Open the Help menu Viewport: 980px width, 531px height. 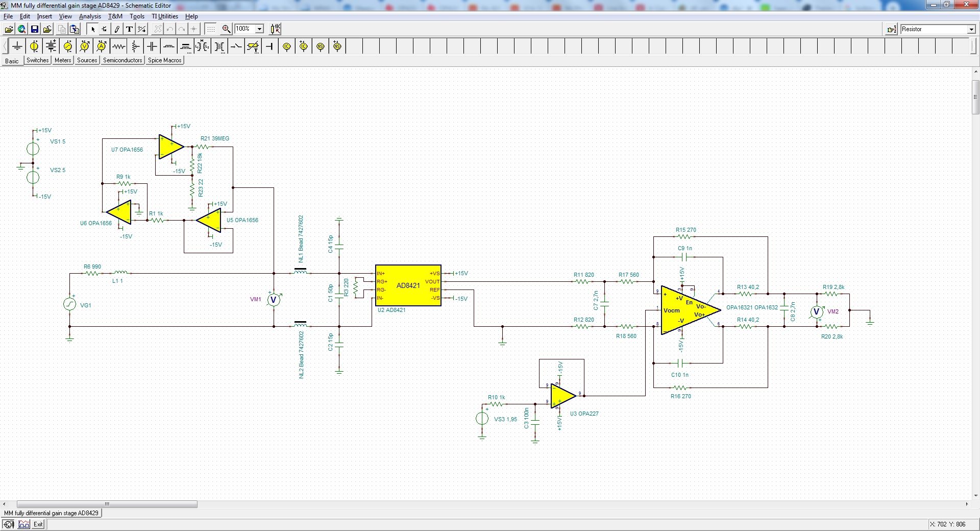[191, 16]
